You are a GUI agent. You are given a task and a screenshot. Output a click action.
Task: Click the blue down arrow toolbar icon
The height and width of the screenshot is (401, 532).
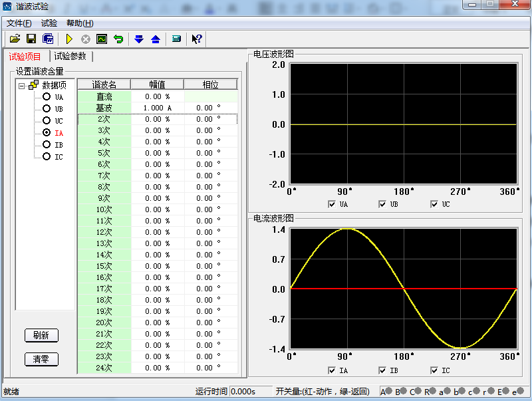click(139, 39)
